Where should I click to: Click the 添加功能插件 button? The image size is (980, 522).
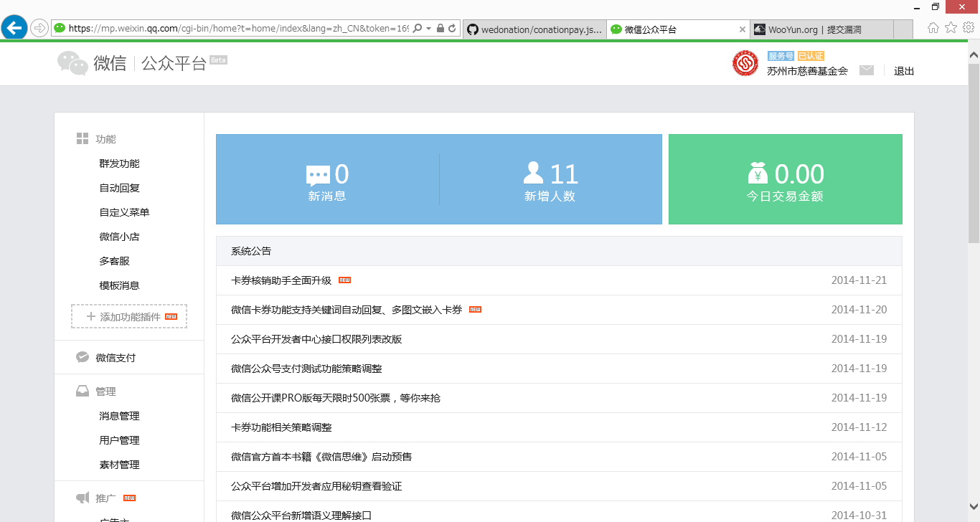129,316
